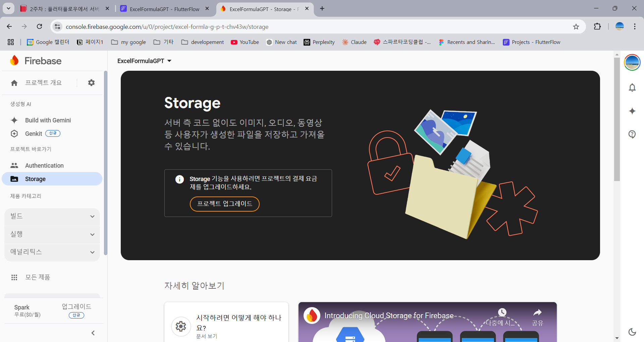Expand the 실행 category
The height and width of the screenshot is (342, 644).
click(x=52, y=234)
